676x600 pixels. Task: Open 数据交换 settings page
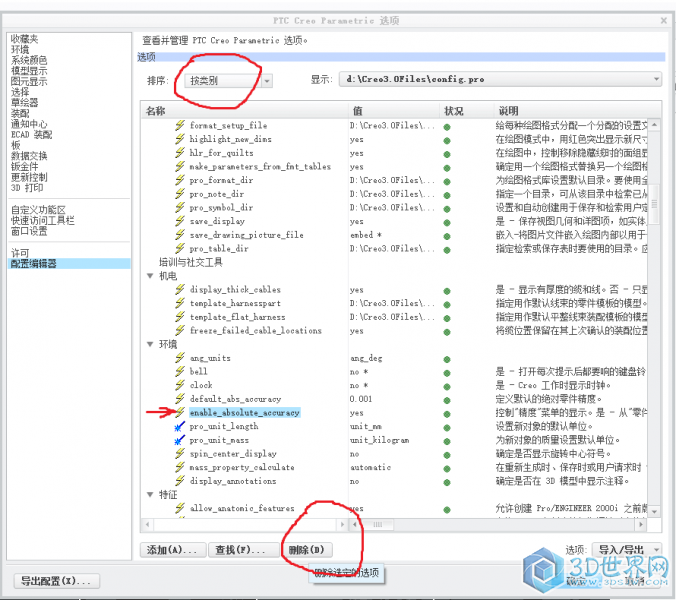tap(29, 156)
